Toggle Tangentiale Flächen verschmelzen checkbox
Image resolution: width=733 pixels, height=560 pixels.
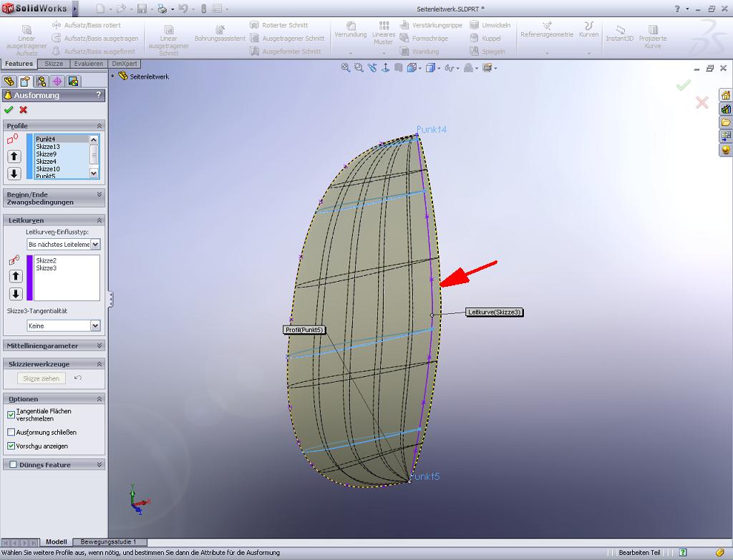11,415
